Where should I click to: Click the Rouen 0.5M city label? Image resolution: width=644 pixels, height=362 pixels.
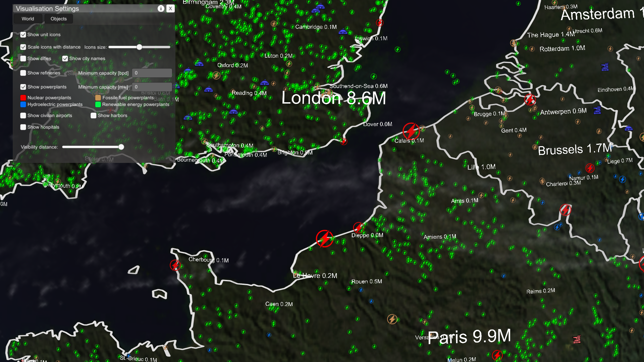click(367, 282)
